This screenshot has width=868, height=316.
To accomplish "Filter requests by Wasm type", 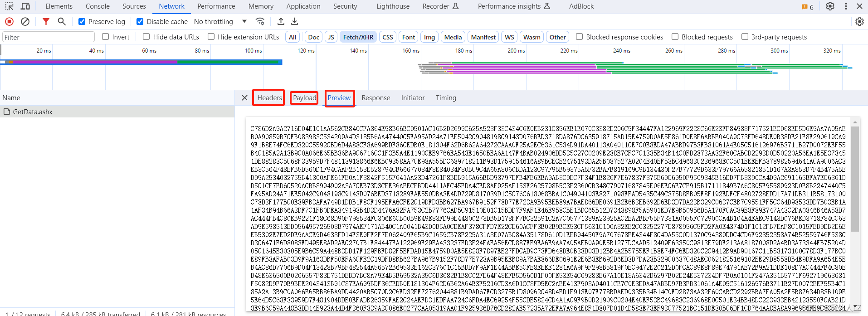I will pyautogui.click(x=532, y=37).
